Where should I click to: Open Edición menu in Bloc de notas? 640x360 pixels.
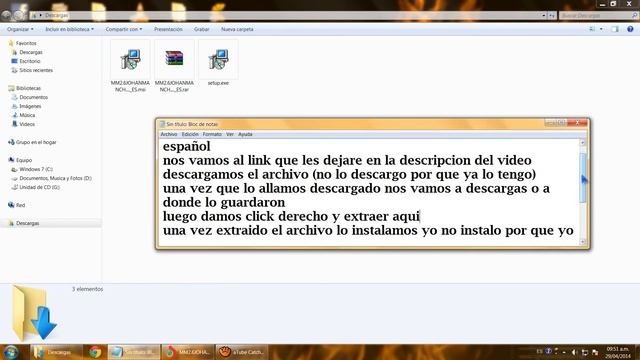[x=190, y=134]
